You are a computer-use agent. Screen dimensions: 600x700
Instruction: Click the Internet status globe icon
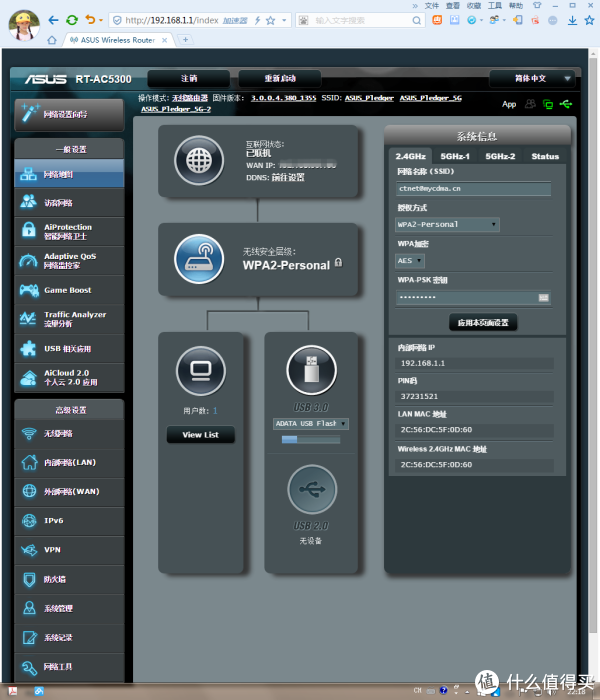click(199, 160)
